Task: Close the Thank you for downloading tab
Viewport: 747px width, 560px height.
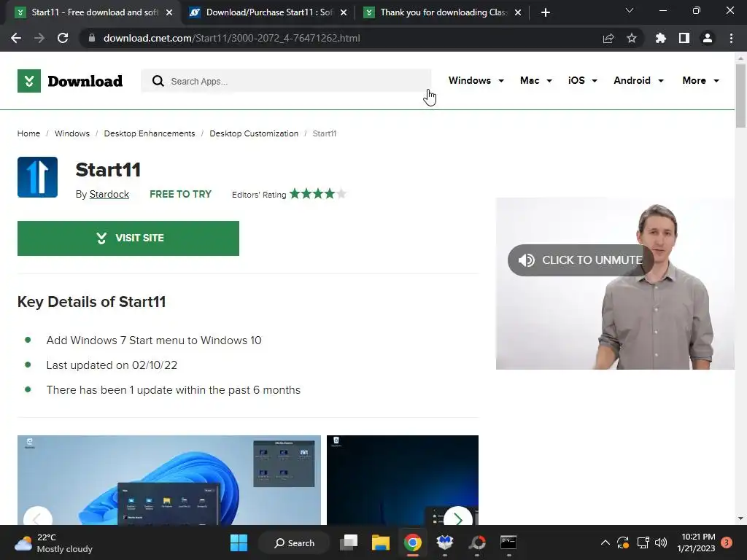Action: pos(518,12)
